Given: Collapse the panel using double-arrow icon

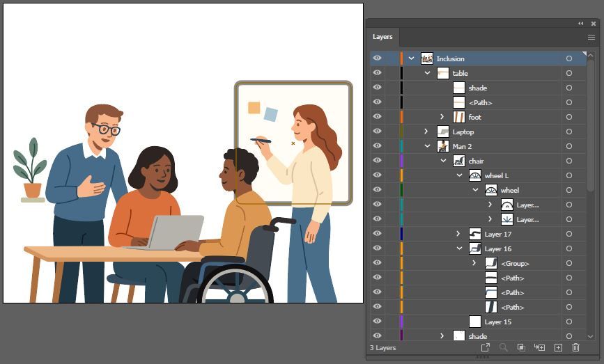Looking at the screenshot, I should pyautogui.click(x=581, y=23).
